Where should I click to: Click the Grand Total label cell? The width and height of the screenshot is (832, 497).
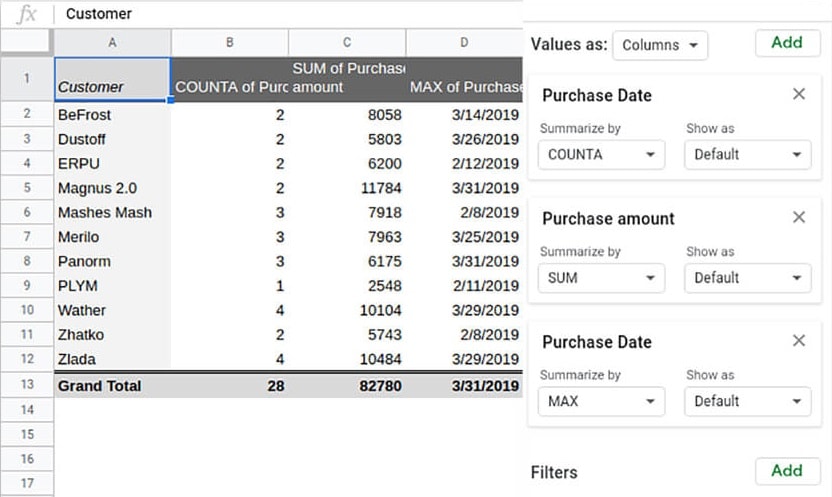coord(112,386)
